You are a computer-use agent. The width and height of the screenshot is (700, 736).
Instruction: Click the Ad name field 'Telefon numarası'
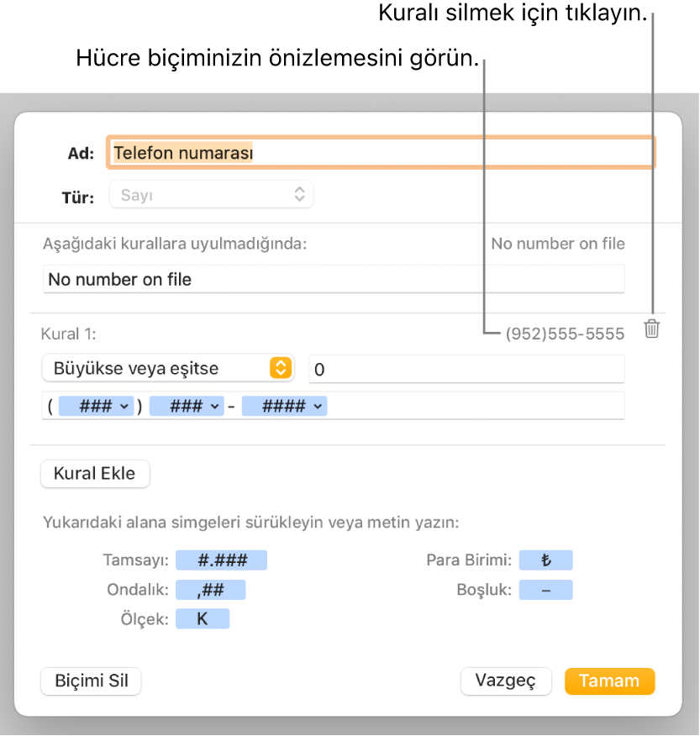point(381,153)
